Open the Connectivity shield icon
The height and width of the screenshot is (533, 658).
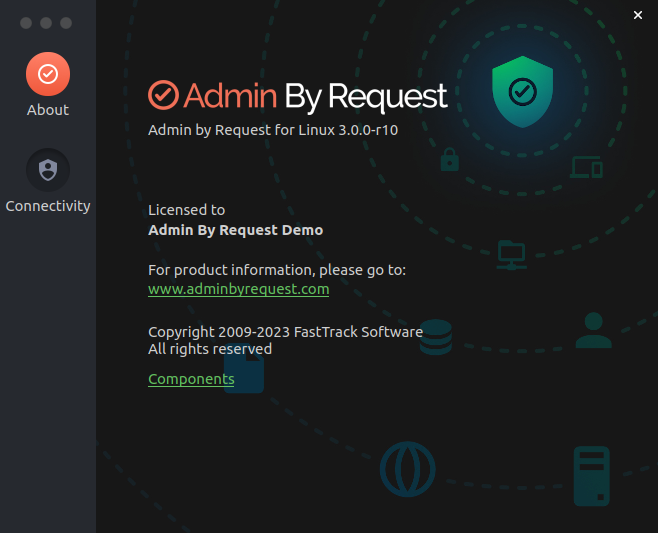point(48,170)
